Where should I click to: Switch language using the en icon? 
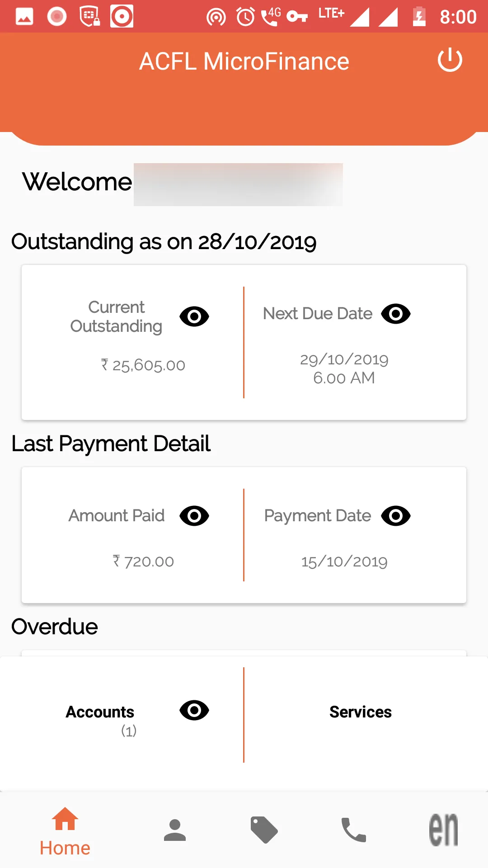pos(443,830)
